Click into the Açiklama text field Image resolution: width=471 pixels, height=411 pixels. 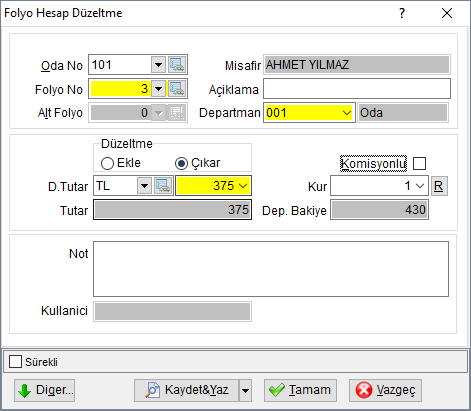click(357, 89)
